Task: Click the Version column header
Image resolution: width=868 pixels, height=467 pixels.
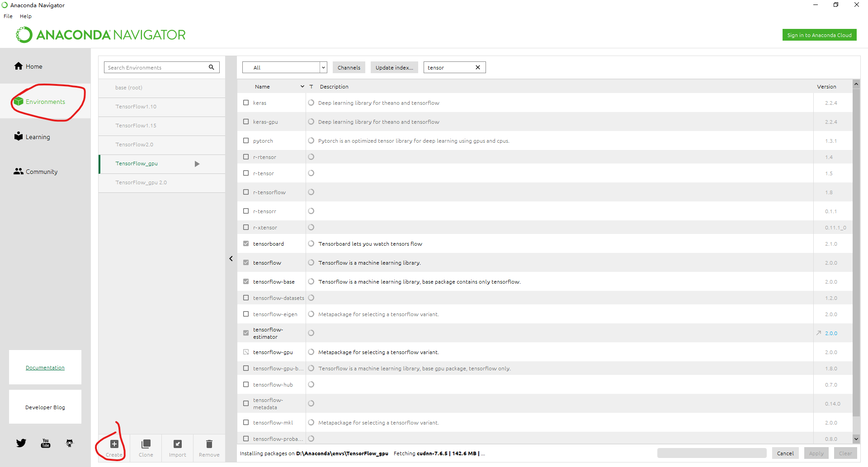Action: pos(826,86)
